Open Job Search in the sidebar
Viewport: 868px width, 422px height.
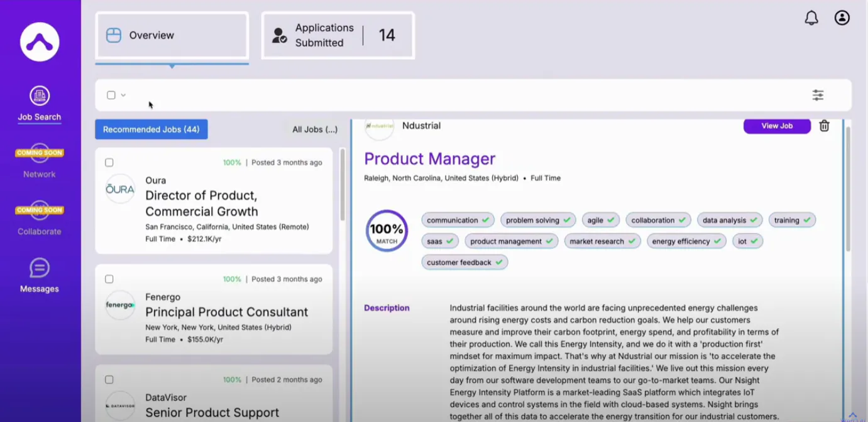point(40,104)
